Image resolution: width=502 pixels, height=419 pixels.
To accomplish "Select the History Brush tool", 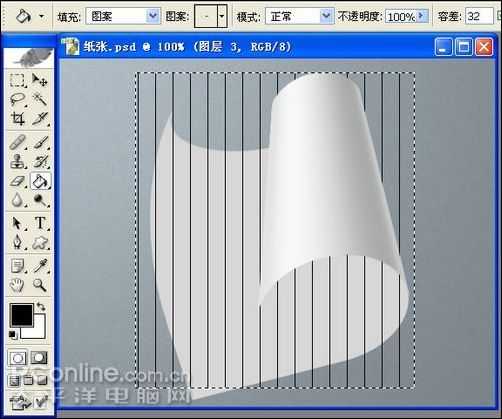I will 40,162.
